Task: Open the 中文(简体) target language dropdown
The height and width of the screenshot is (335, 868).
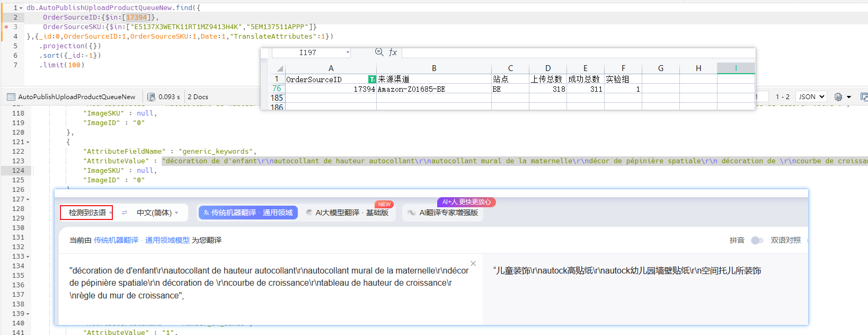Action: click(157, 213)
